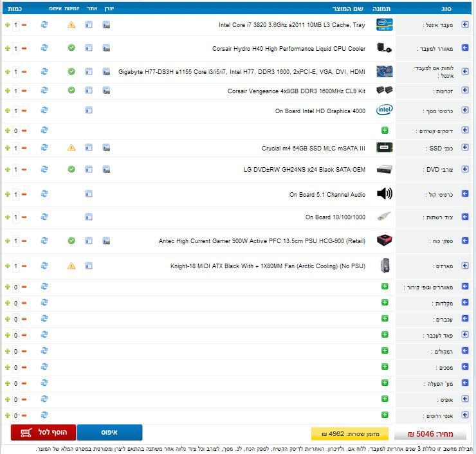
Task: Open site icon for On Board 5.1 Channel Audio
Action: pyautogui.click(x=89, y=194)
